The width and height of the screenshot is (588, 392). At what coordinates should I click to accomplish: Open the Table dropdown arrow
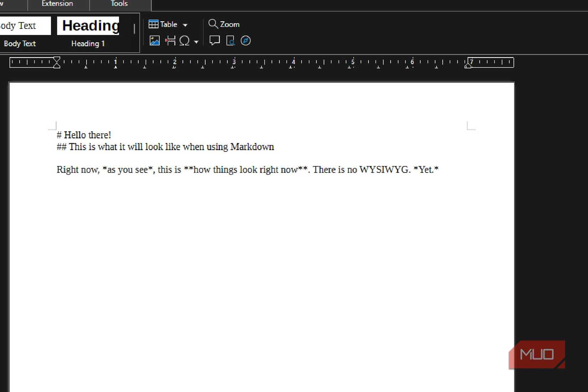click(x=185, y=24)
